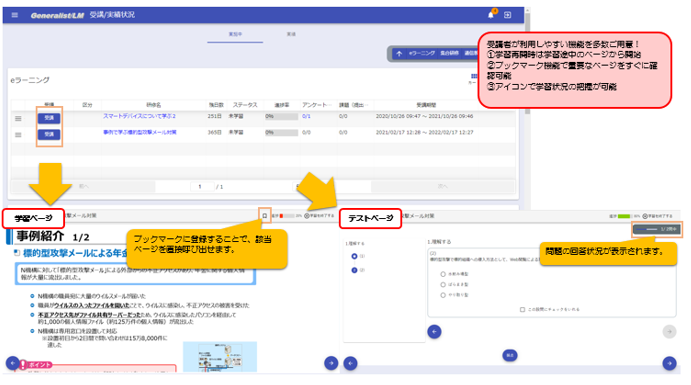Open the hamburger menu in the header
The height and width of the screenshot is (385, 691).
click(15, 15)
